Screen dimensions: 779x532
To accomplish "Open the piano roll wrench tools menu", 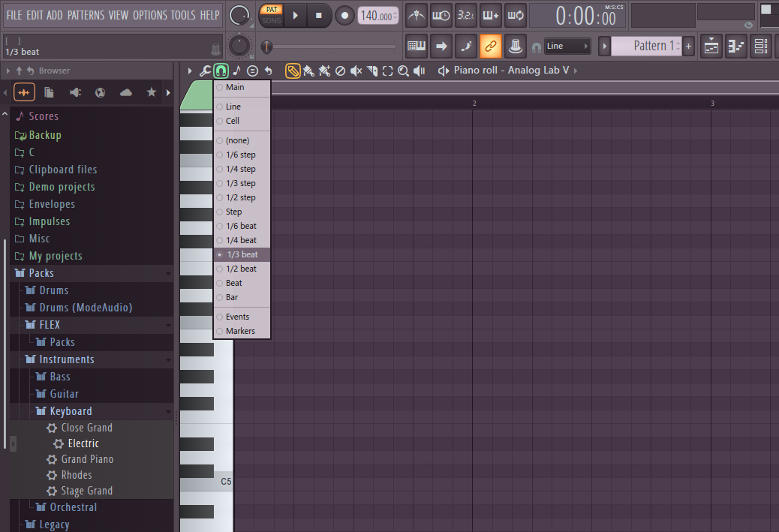I will pyautogui.click(x=205, y=71).
